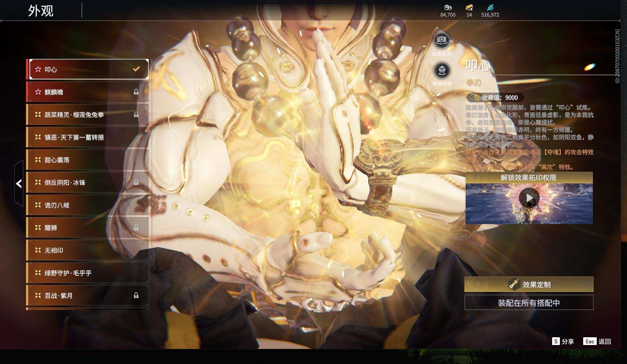Click the checkmark on 叩心 row
This screenshot has width=627, height=364.
(x=136, y=69)
